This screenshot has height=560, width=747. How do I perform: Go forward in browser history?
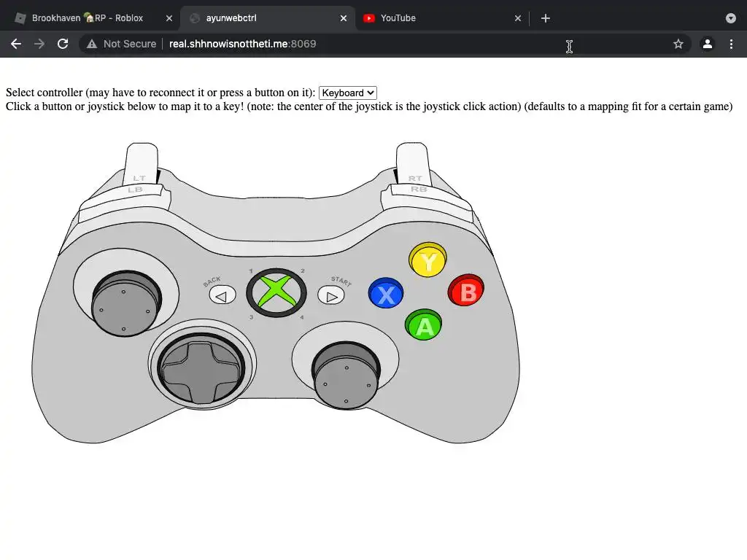tap(39, 44)
